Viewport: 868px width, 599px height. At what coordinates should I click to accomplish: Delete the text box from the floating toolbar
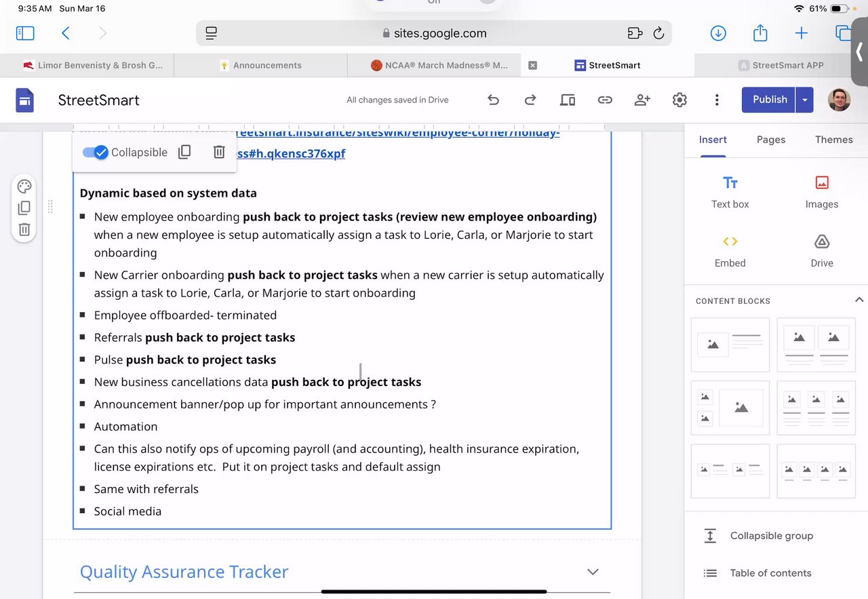pos(219,152)
